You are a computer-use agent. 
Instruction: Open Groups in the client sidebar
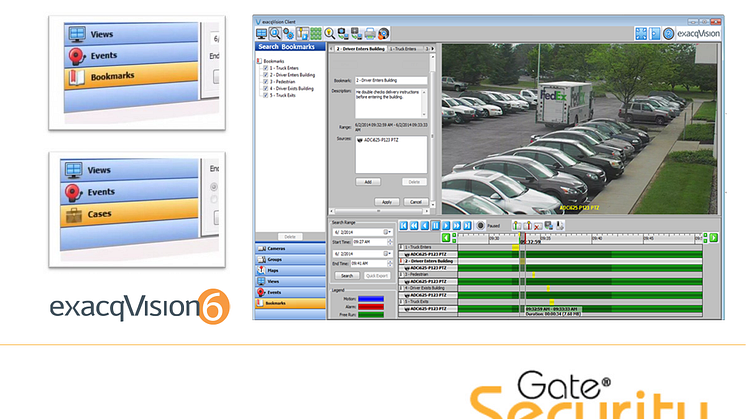coord(290,259)
